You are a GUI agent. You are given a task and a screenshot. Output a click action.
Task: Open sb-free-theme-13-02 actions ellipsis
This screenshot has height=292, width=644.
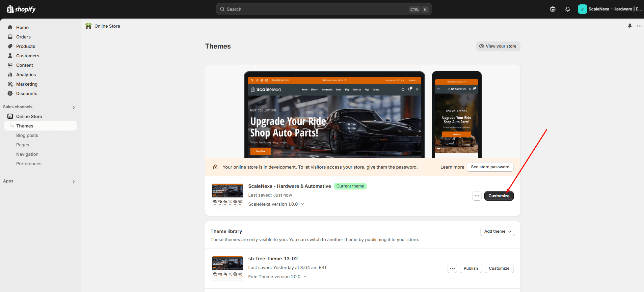[x=452, y=268]
